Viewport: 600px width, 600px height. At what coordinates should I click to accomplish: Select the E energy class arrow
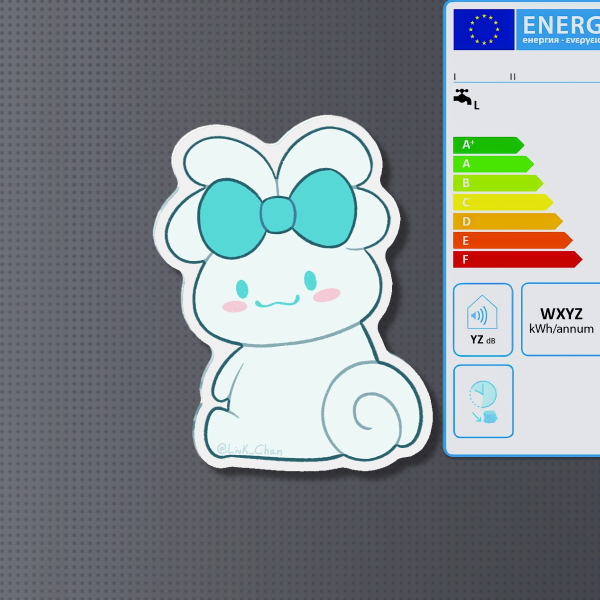click(x=513, y=241)
